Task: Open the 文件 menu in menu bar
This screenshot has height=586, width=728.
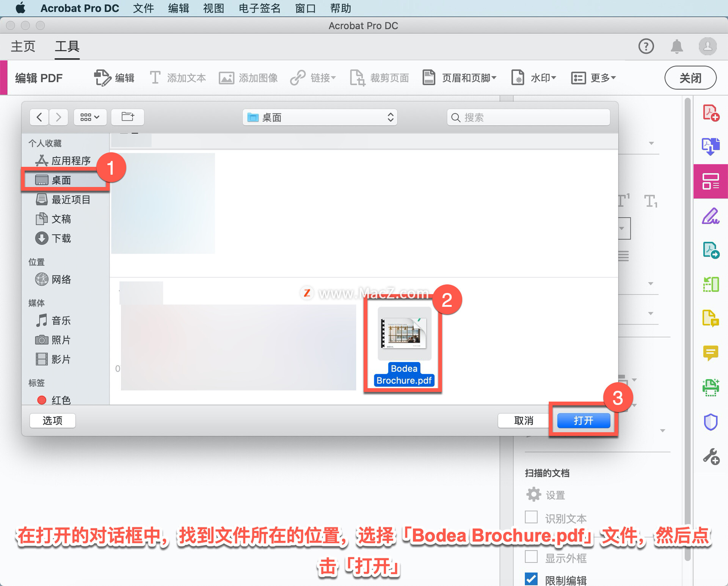Action: click(143, 8)
